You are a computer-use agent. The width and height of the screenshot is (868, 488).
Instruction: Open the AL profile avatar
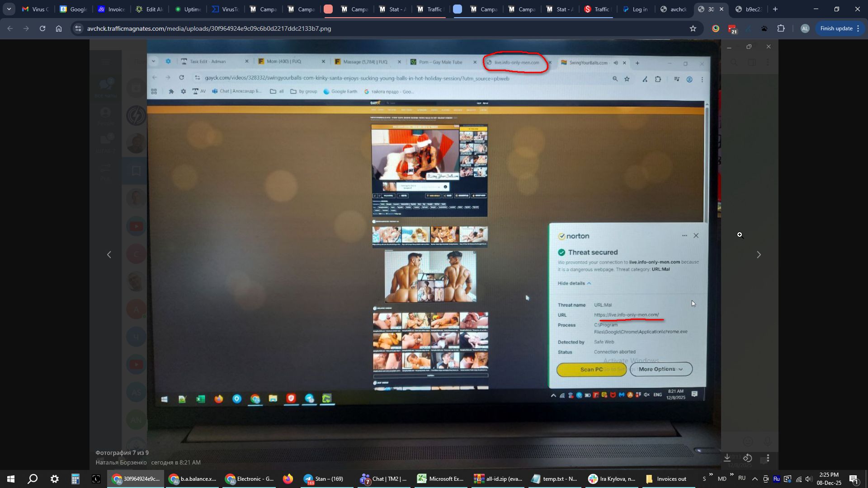[x=805, y=28]
